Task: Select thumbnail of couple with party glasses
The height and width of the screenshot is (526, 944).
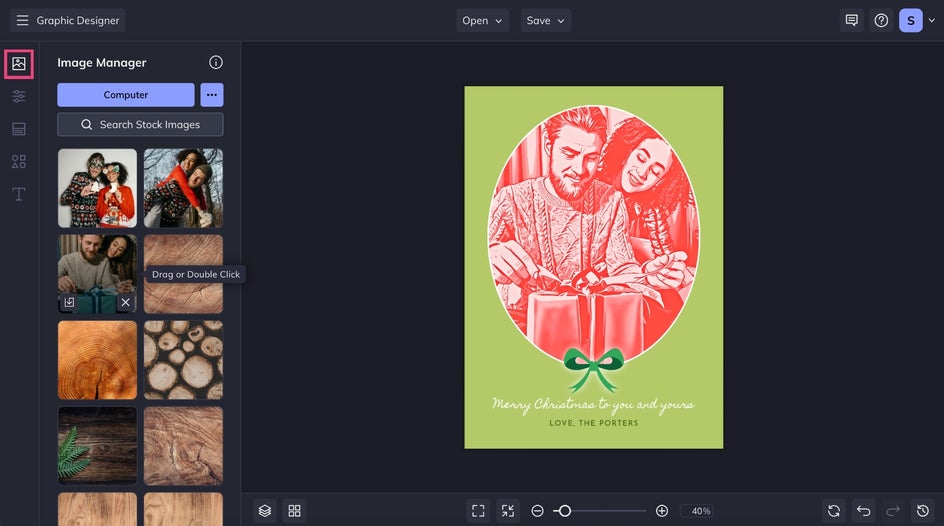Action: pyautogui.click(x=98, y=188)
